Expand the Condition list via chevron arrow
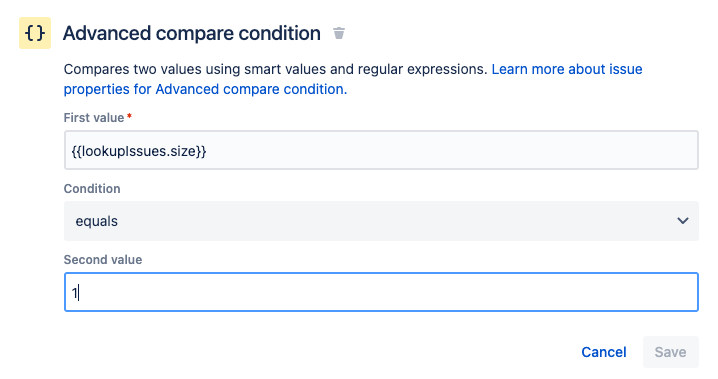Screen dimensions: 718x379 (683, 221)
